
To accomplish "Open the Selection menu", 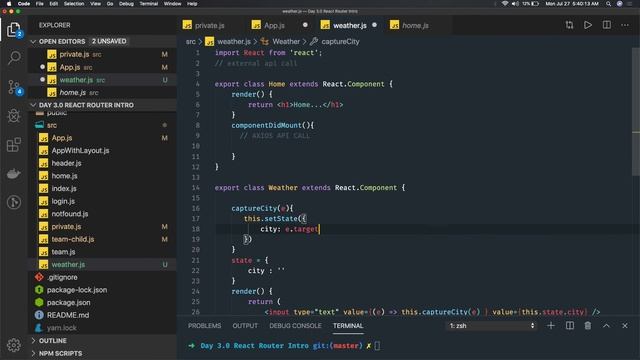I will (x=74, y=4).
